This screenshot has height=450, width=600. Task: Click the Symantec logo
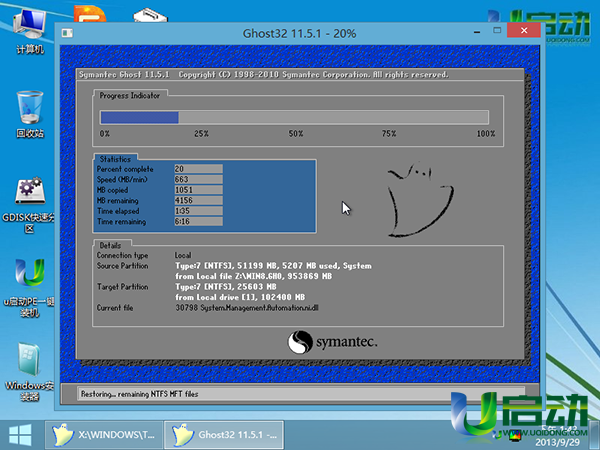point(332,342)
